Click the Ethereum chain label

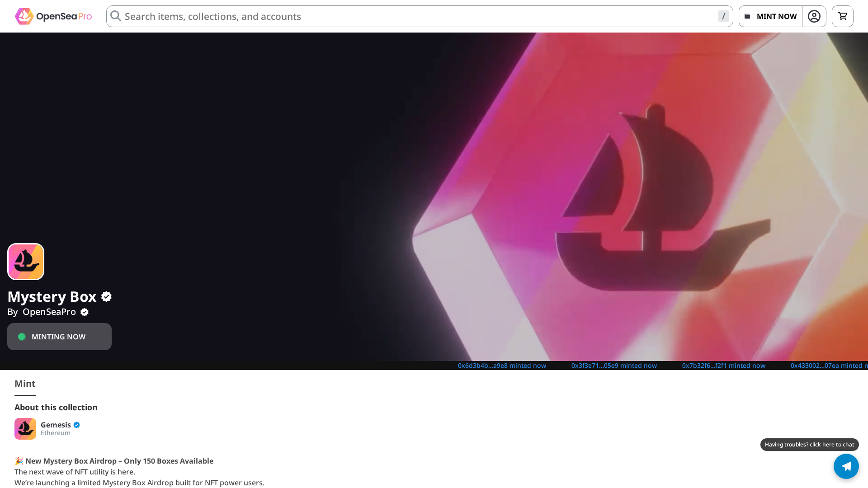click(56, 433)
